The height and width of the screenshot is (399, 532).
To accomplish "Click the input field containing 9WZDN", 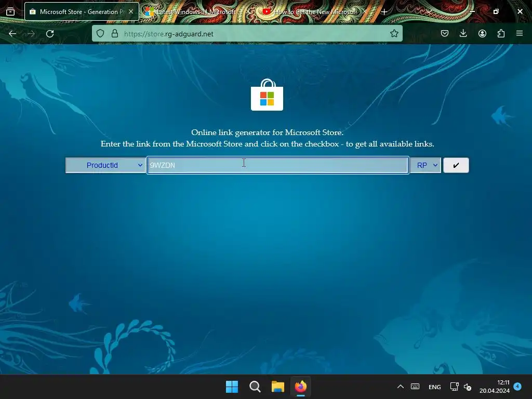I will point(277,165).
